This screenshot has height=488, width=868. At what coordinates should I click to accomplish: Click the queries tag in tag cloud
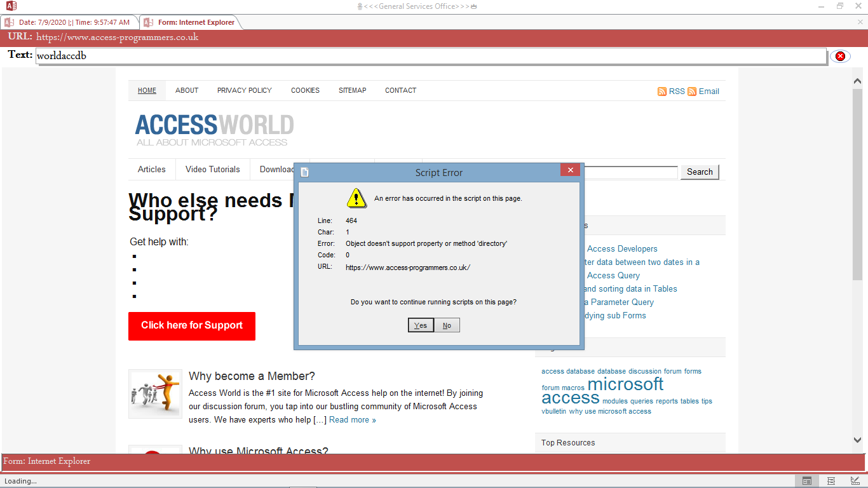[x=642, y=402]
